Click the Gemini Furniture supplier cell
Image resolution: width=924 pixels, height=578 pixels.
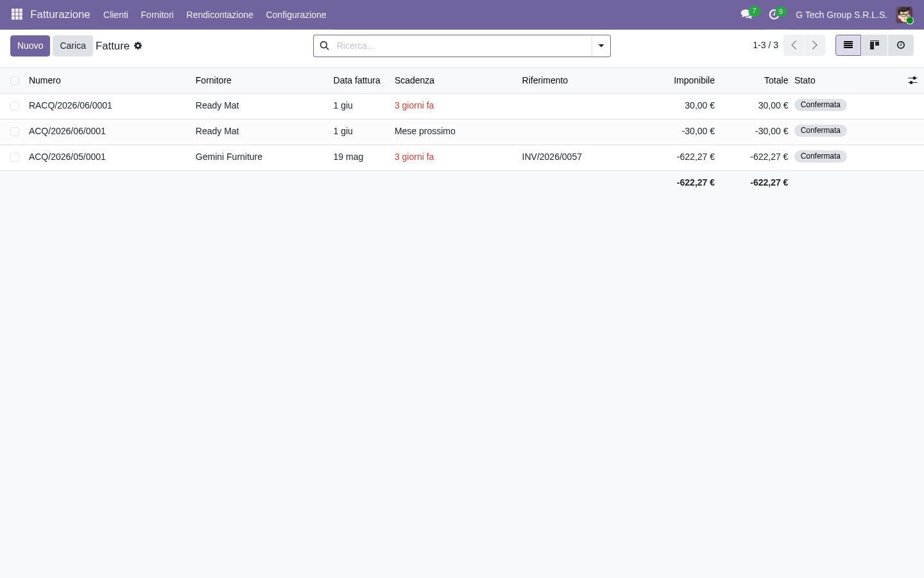[x=229, y=157]
